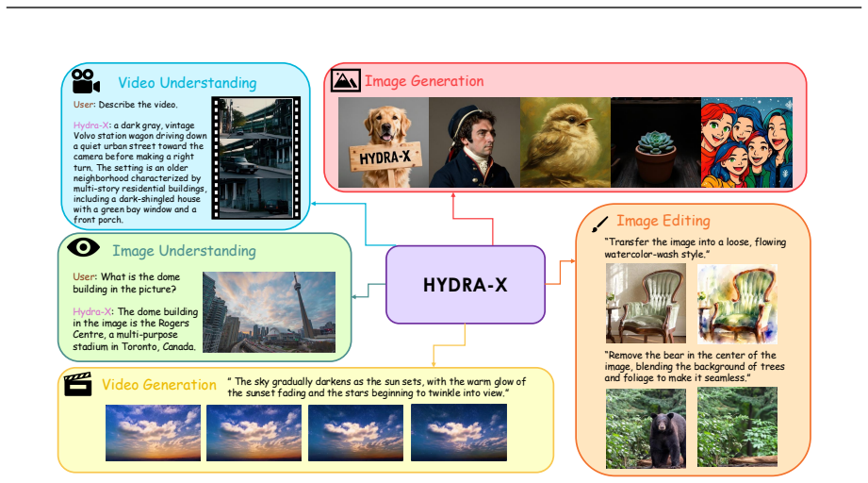Viewport: 868px width, 483px height.
Task: Click the Image Editing heading
Action: (x=663, y=221)
